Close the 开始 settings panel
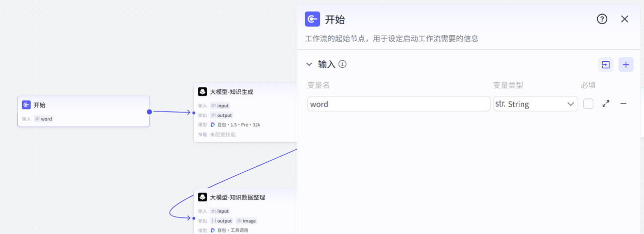Viewport: 644px width, 234px height. (x=625, y=19)
